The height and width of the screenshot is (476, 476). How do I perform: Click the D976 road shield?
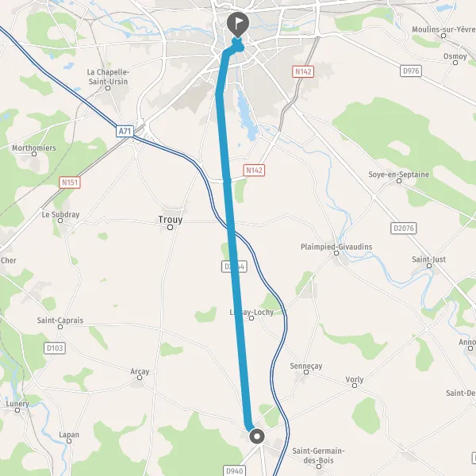[411, 71]
